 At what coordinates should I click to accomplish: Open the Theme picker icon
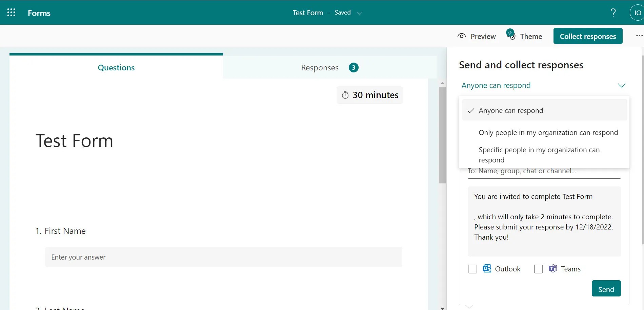(x=510, y=34)
